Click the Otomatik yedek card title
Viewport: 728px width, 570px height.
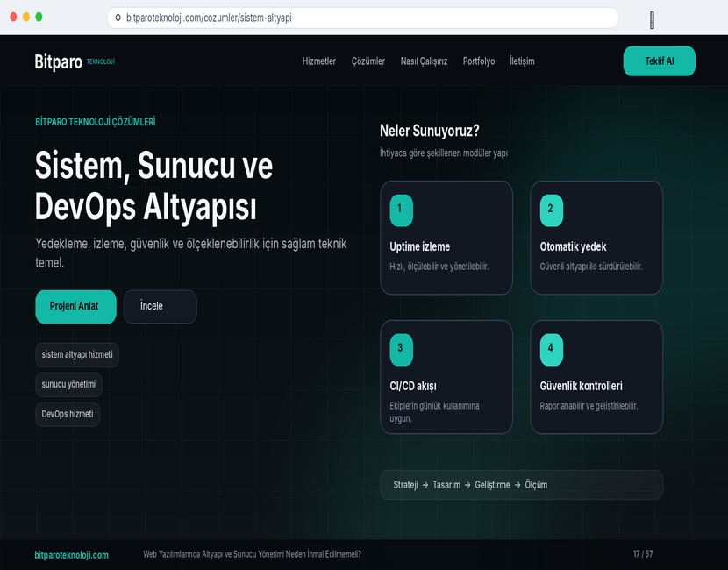(x=573, y=247)
